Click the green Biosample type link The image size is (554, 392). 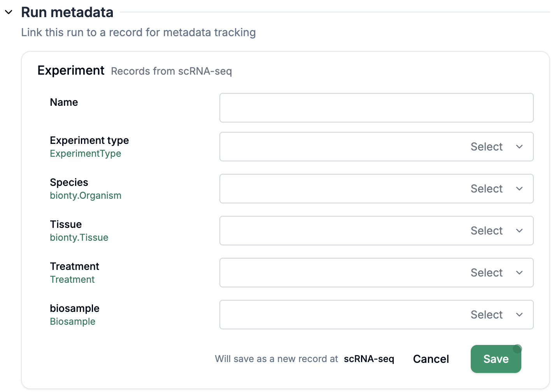tap(72, 322)
